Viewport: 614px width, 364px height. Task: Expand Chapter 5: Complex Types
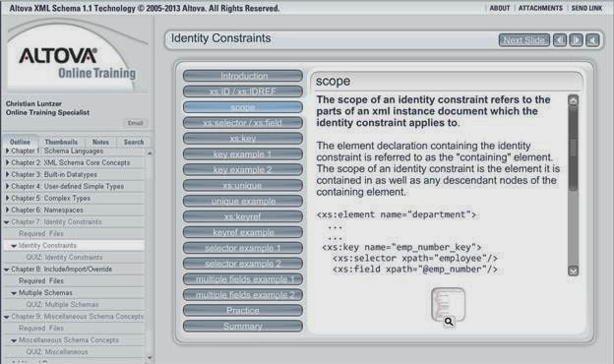7,198
